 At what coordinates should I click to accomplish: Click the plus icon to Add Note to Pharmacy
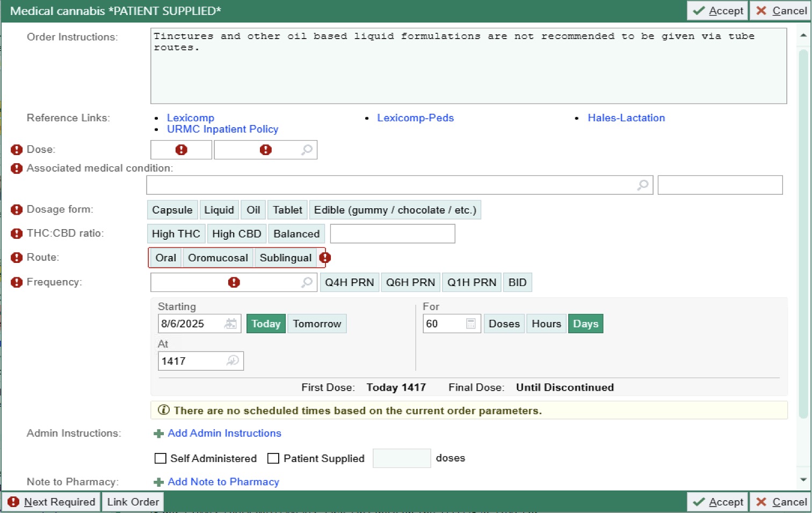tap(158, 481)
